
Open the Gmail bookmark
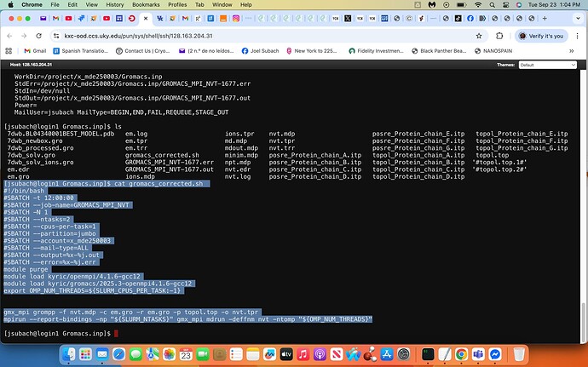(x=35, y=51)
